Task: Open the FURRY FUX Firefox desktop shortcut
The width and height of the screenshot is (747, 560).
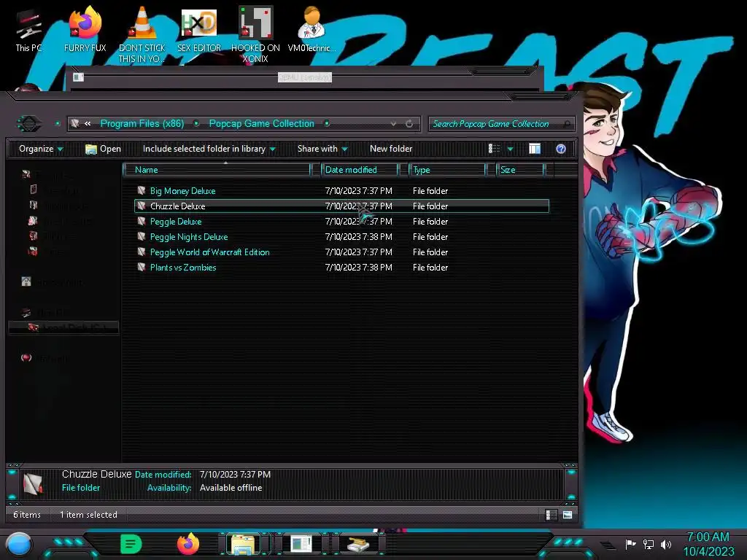Action: point(85,28)
